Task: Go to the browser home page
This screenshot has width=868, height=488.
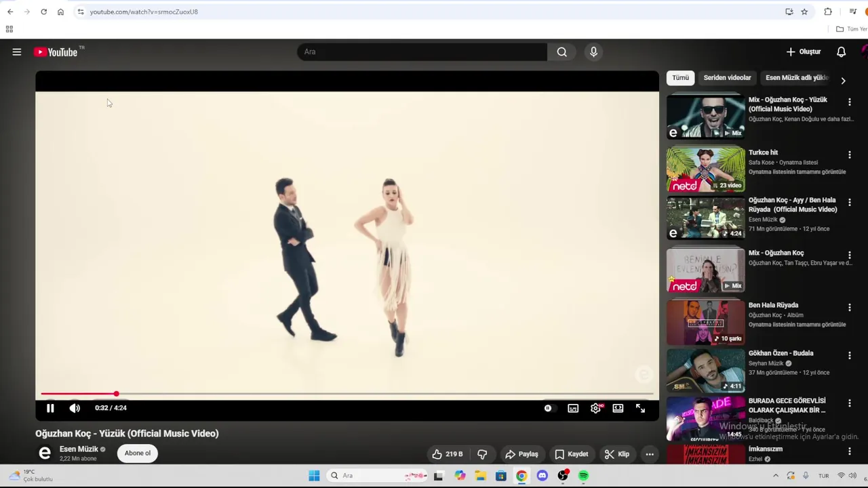Action: pyautogui.click(x=60, y=12)
